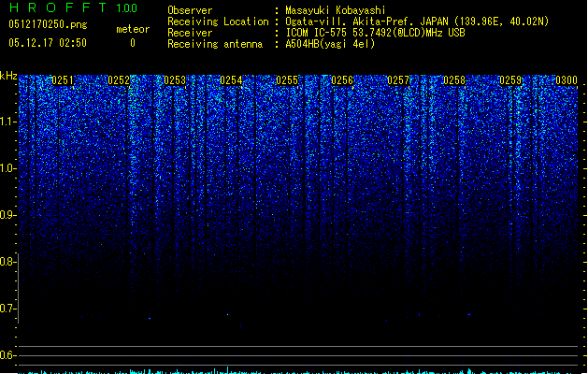Click the kHz axis unit label
Viewport: 588px width, 374px height.
point(8,76)
